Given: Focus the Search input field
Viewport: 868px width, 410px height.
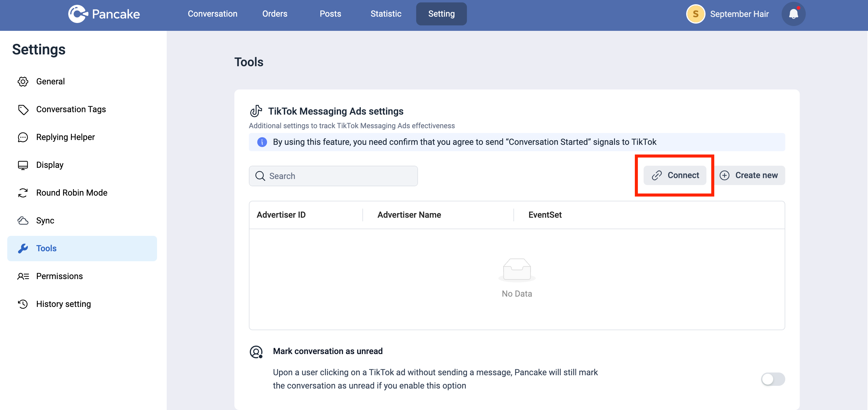Looking at the screenshot, I should click(333, 176).
